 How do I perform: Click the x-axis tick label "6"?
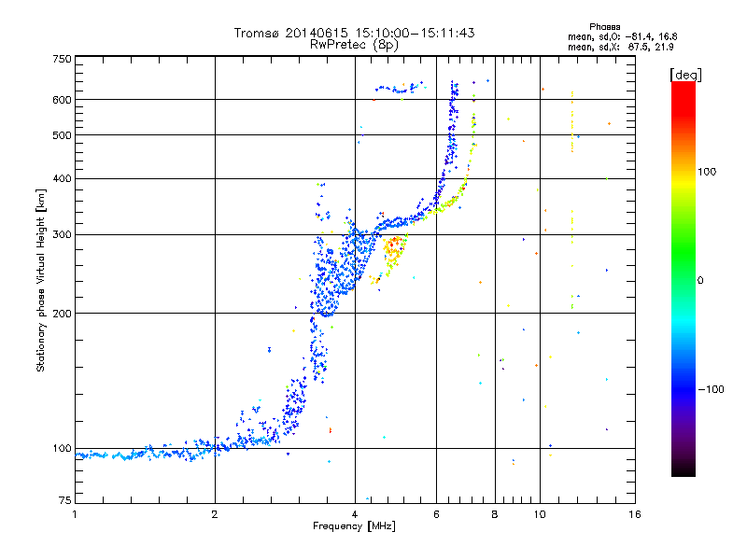[x=436, y=514]
